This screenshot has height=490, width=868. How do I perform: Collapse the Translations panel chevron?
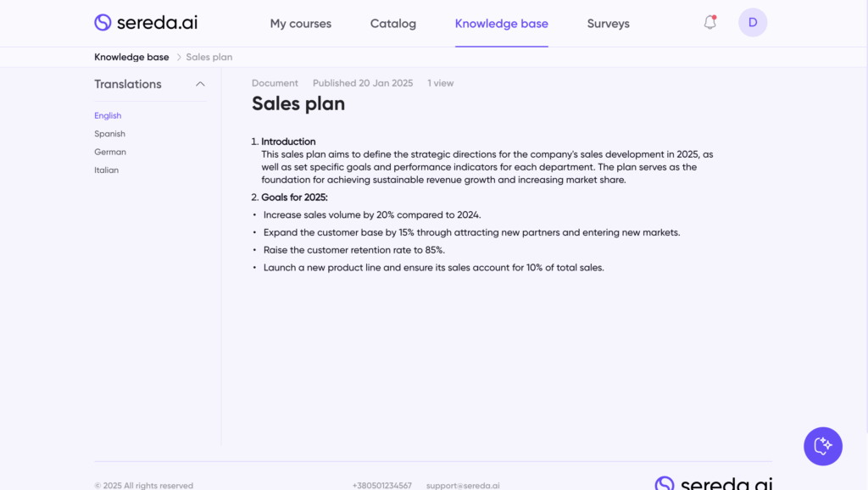click(x=200, y=84)
